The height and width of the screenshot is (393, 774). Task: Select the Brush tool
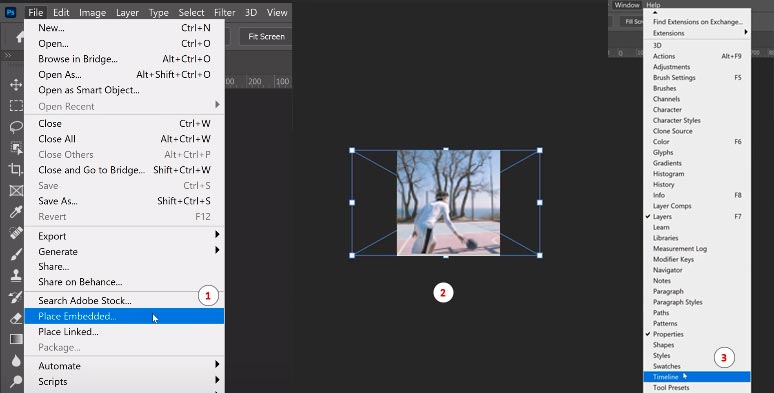[x=16, y=254]
